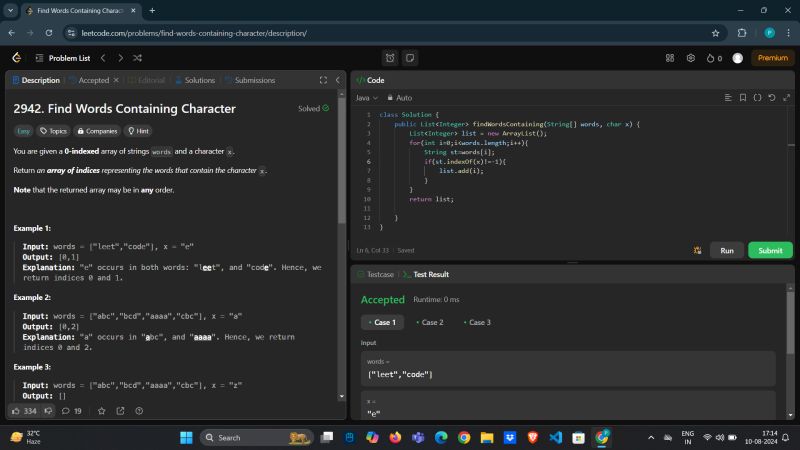Click the Easy difficulty tag
The image size is (800, 450).
(23, 131)
